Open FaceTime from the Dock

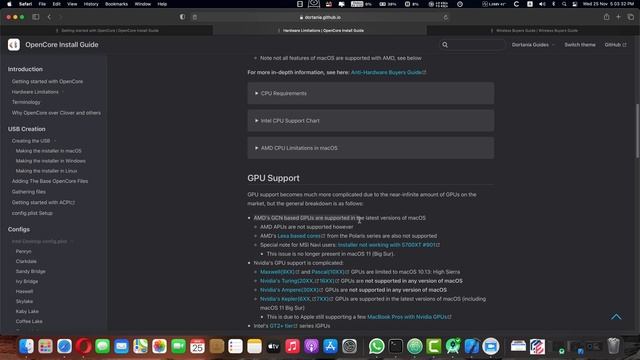pos(178,347)
